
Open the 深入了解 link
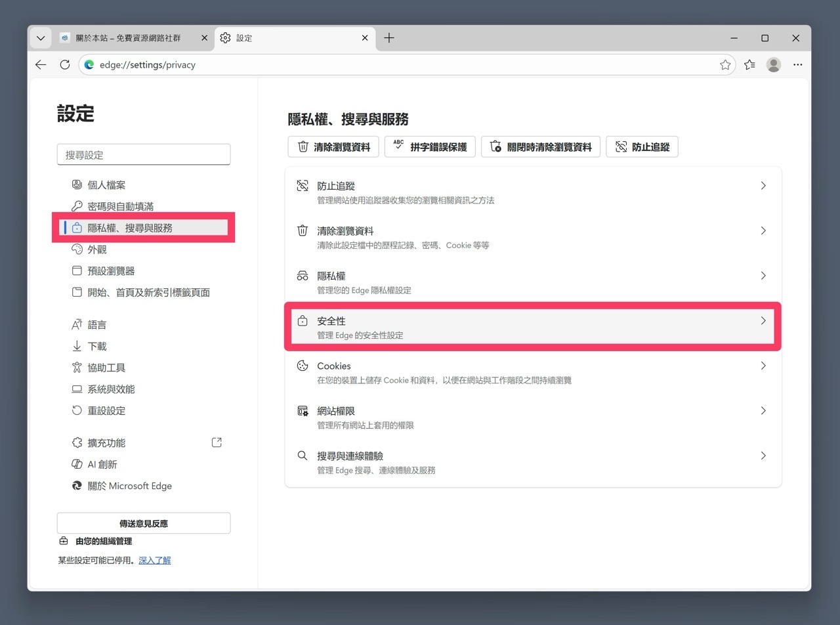155,559
